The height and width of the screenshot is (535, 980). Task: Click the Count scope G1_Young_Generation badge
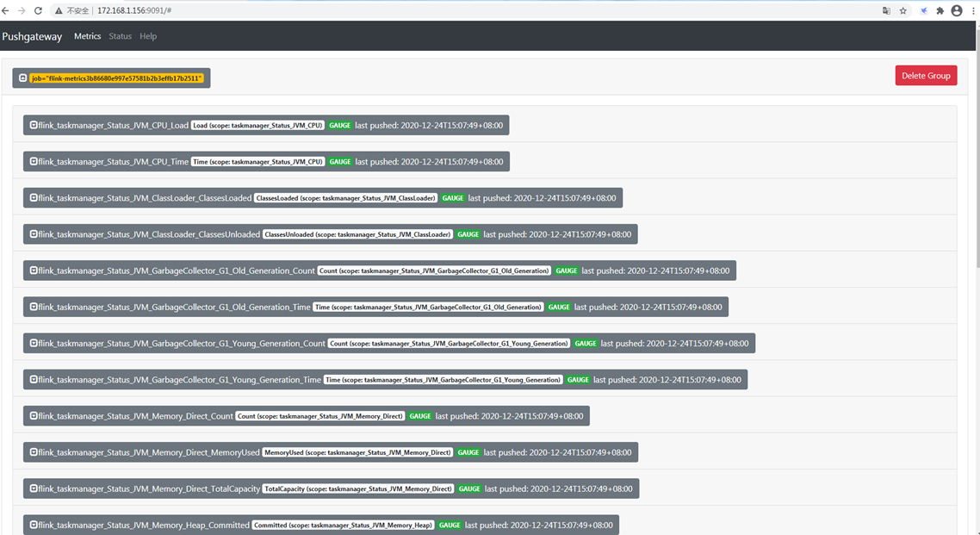tap(449, 343)
